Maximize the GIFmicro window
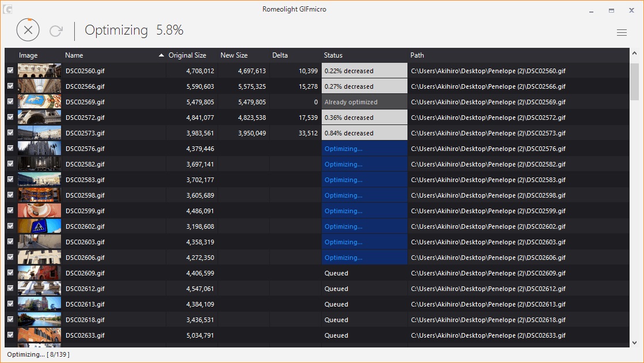The image size is (644, 363). coord(611,10)
